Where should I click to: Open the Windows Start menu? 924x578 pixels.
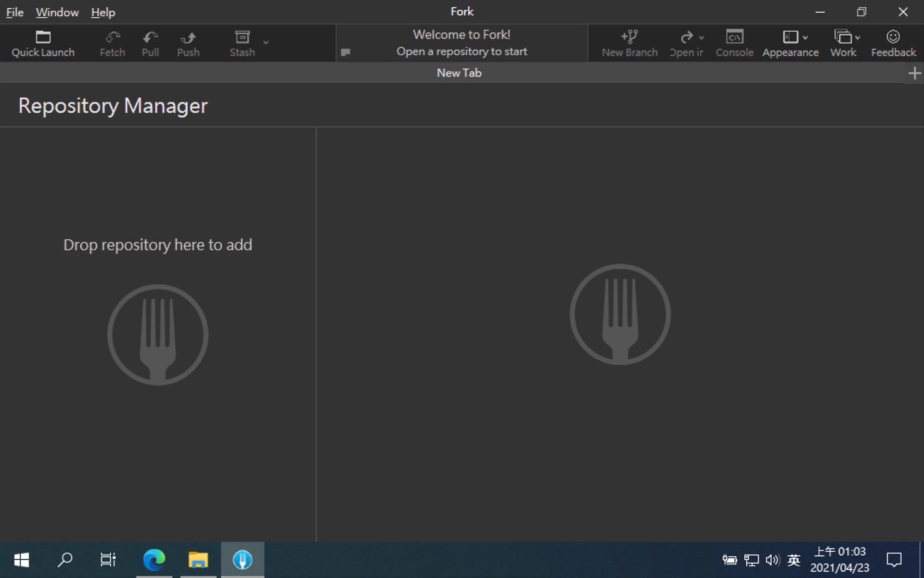22,560
